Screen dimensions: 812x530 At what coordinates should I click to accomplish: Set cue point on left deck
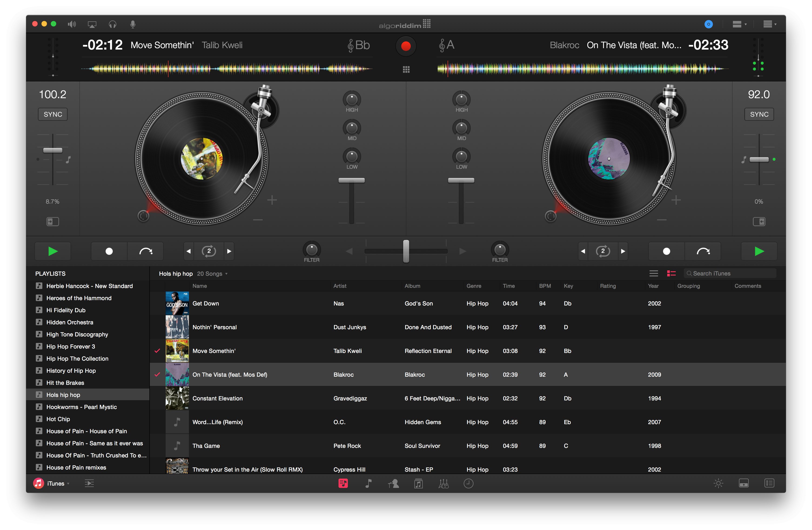[109, 252]
